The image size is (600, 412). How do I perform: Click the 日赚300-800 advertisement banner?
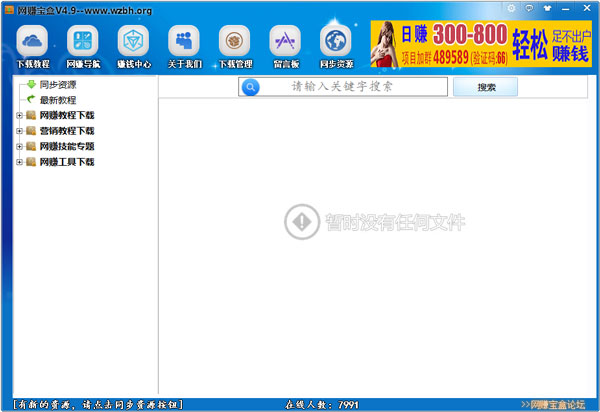[x=483, y=45]
